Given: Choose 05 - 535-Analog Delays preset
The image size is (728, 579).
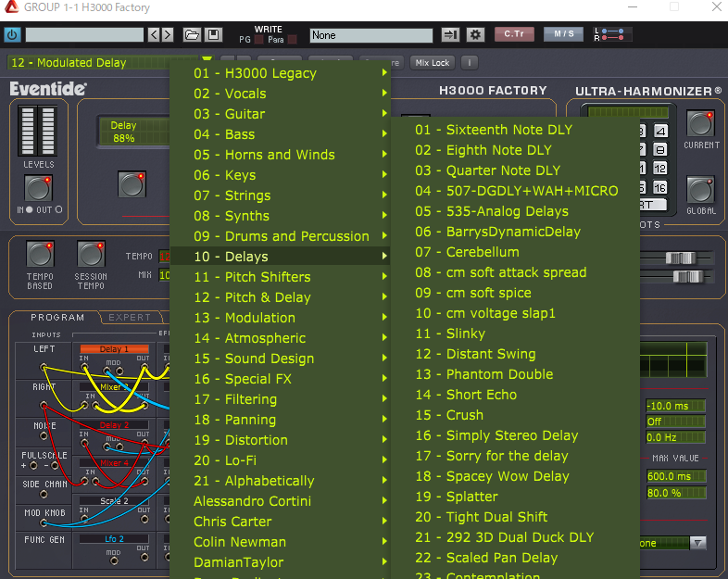Looking at the screenshot, I should click(x=515, y=212).
